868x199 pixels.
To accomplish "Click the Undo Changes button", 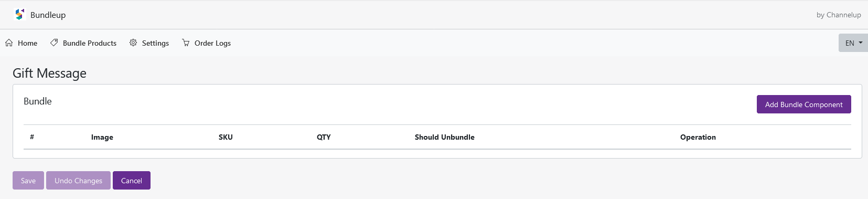I will click(78, 181).
